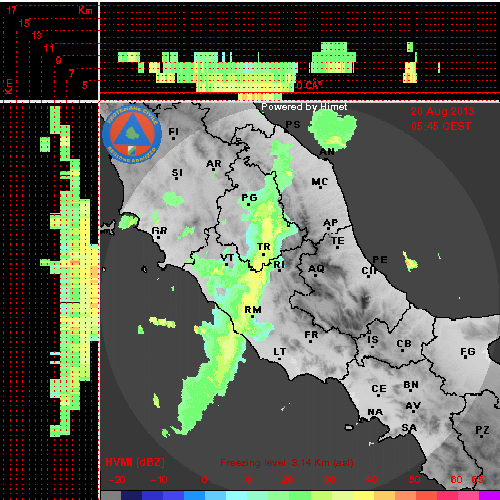Image resolution: width=500 pixels, height=500 pixels.
Task: Click the 10 value on the dBZ scale
Action: [x=246, y=480]
